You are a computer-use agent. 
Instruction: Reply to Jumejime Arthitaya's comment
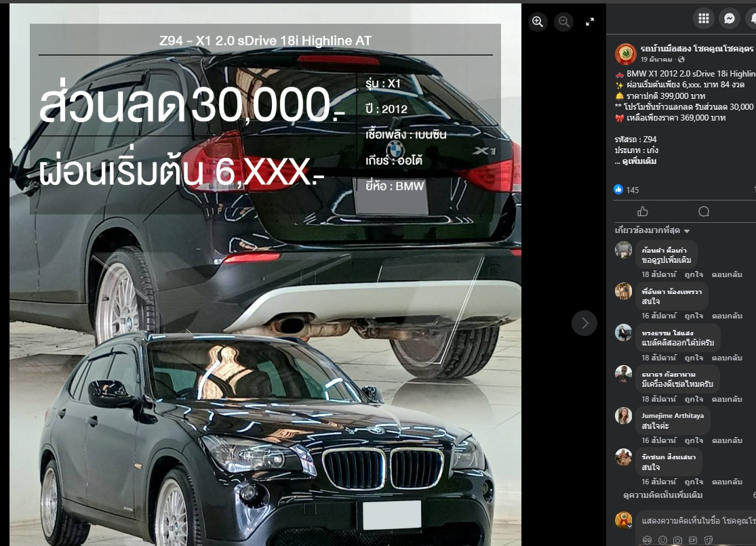pyautogui.click(x=727, y=440)
